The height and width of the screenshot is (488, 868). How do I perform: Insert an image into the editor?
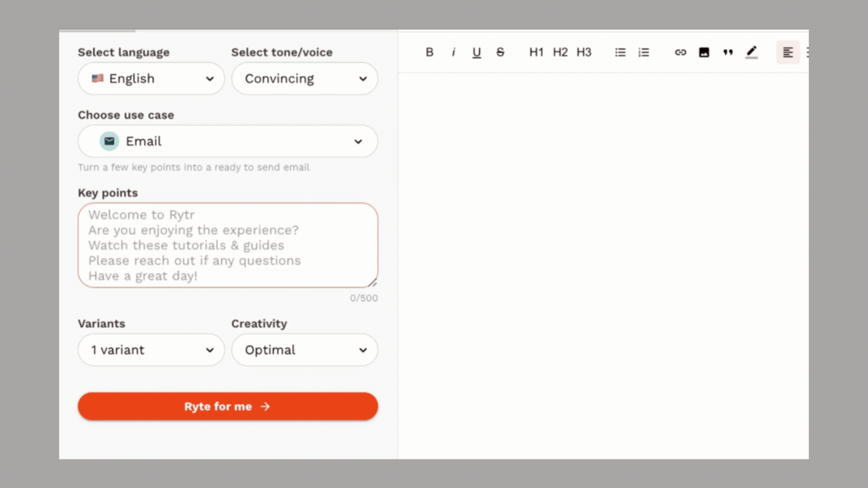pos(704,52)
